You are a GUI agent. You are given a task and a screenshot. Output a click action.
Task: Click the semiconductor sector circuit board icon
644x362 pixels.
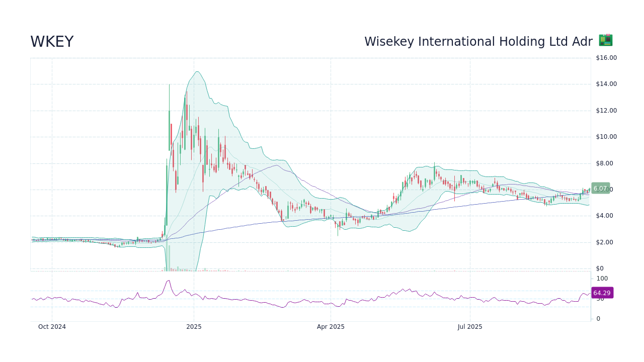pyautogui.click(x=605, y=40)
